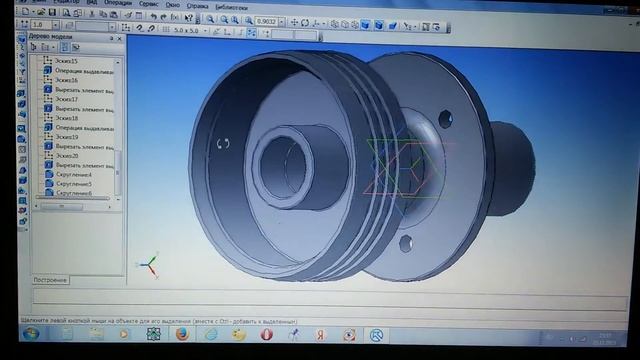Click the New document icon
Image resolution: width=640 pixels, height=360 pixels.
tap(25, 12)
